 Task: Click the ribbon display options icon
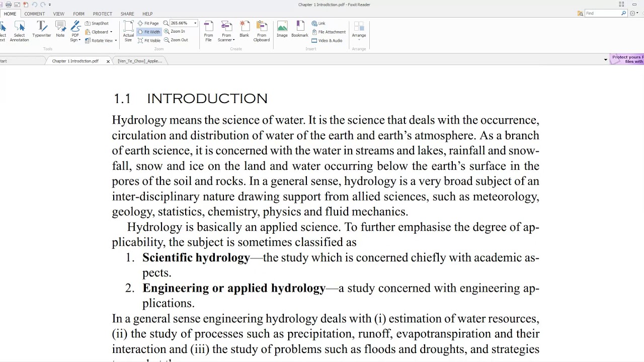point(621,5)
